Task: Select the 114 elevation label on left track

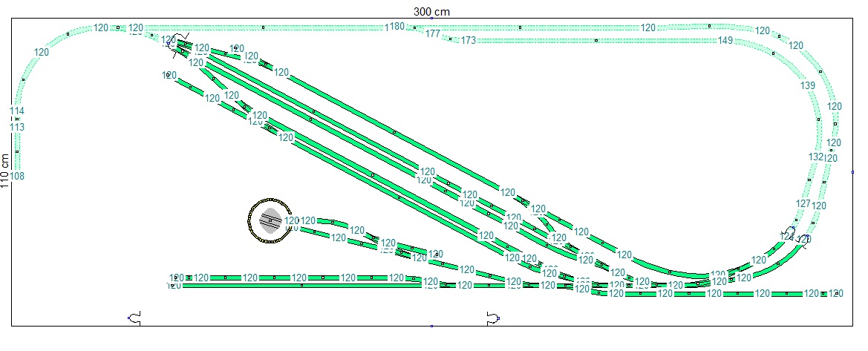Action: pos(16,111)
